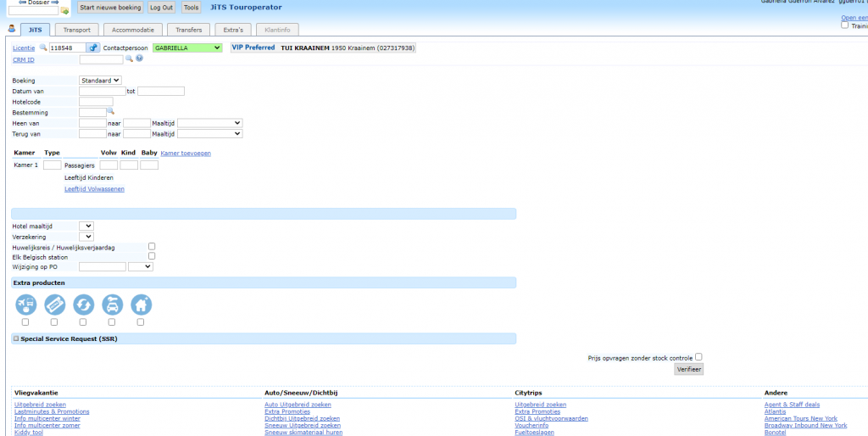Expand the Special Service Request section
Viewport: 868px width, 436px height.
[15, 338]
